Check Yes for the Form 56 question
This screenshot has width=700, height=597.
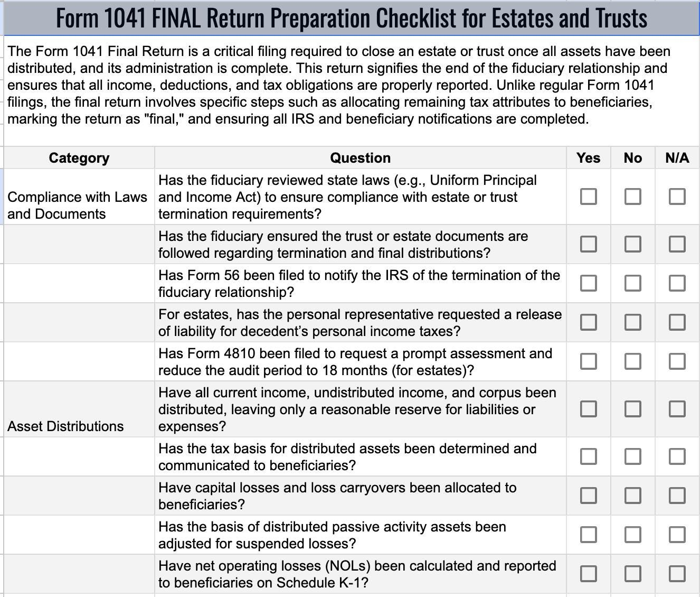[588, 283]
